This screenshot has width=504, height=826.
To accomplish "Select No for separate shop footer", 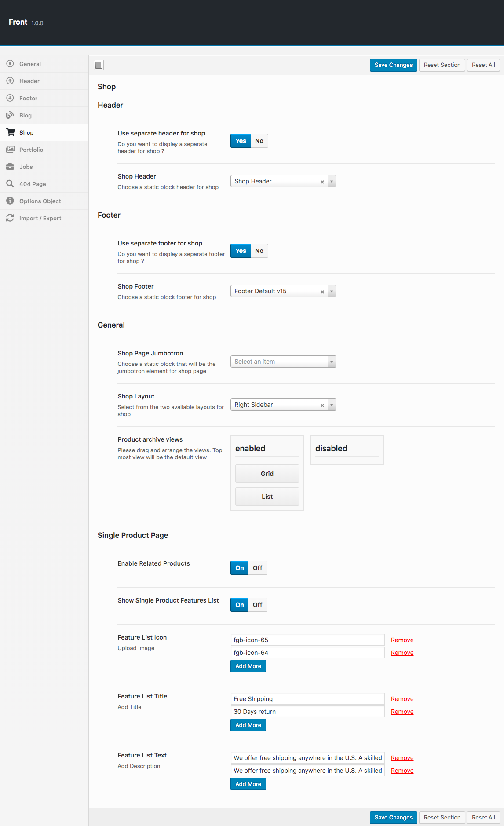I will [x=259, y=251].
